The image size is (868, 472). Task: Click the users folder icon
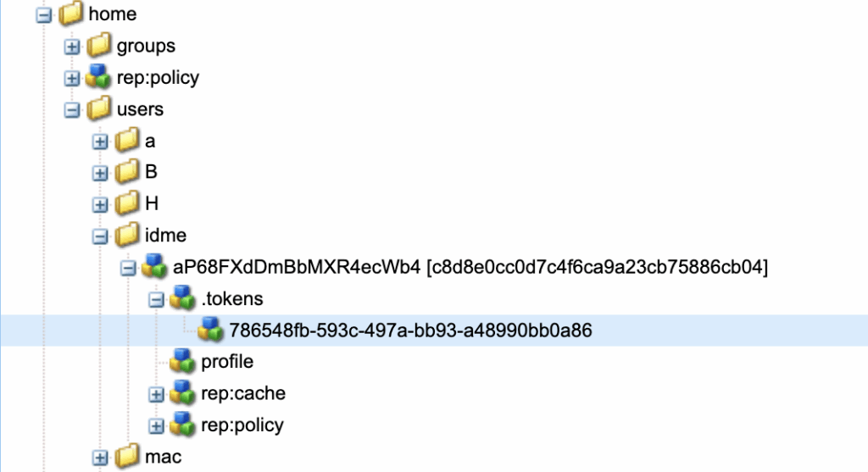[100, 109]
